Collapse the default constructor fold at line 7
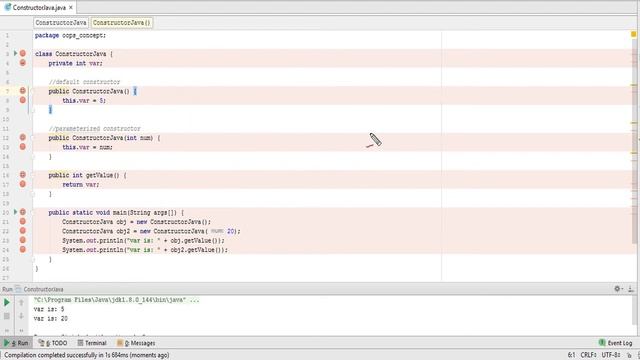Screen dimensions: 640x360 coord(33,91)
